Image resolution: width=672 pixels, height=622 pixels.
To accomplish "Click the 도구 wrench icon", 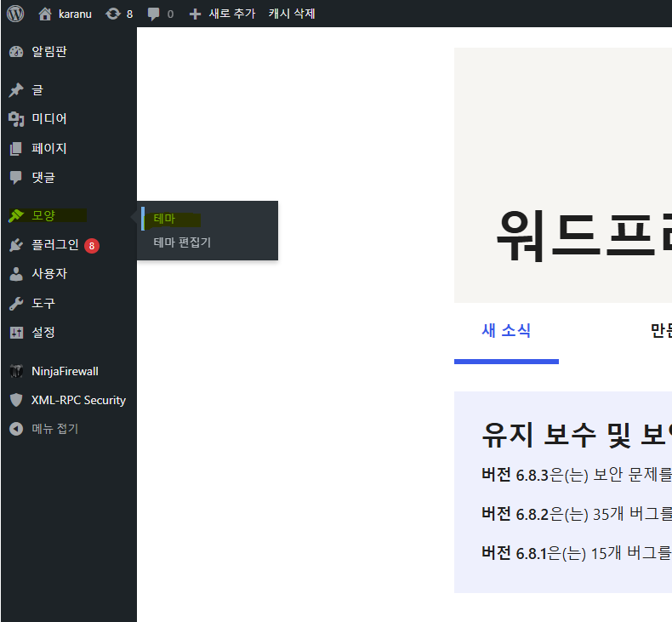I will pos(16,304).
